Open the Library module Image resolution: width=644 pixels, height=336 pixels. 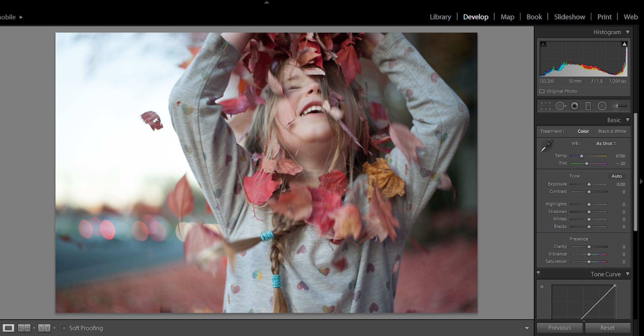point(440,17)
